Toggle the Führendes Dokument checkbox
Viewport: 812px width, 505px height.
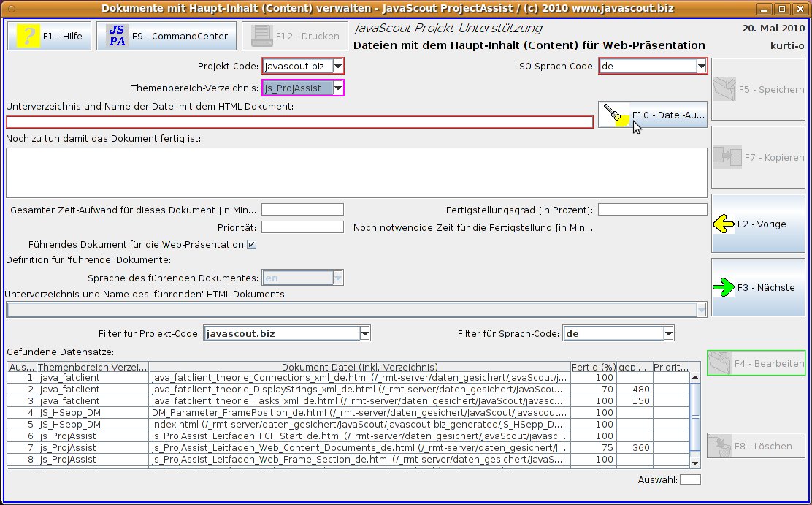pos(252,245)
